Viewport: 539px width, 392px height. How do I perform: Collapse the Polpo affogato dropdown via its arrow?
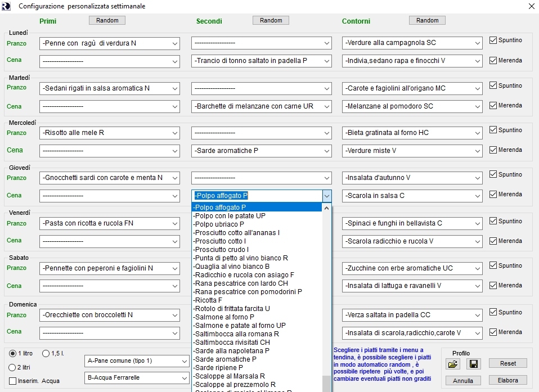[326, 196]
